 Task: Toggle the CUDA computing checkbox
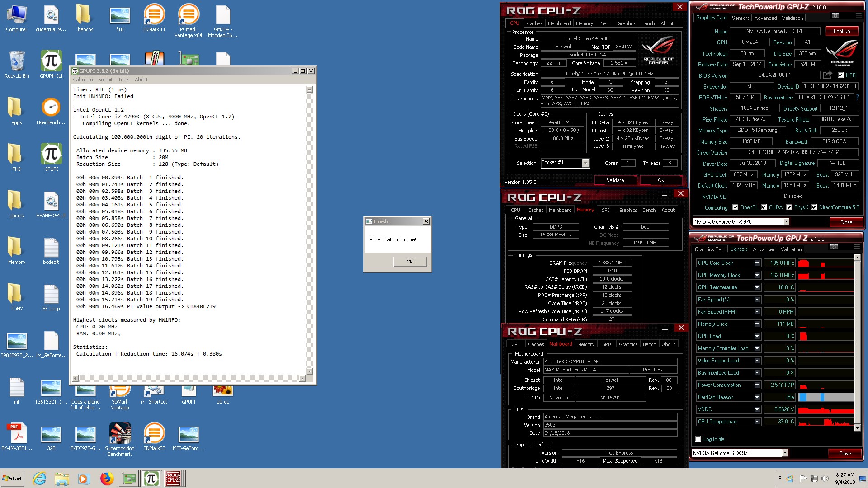click(x=764, y=207)
